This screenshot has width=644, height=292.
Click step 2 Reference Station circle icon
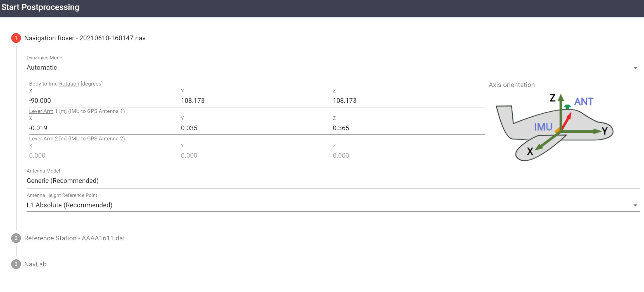[x=16, y=238]
